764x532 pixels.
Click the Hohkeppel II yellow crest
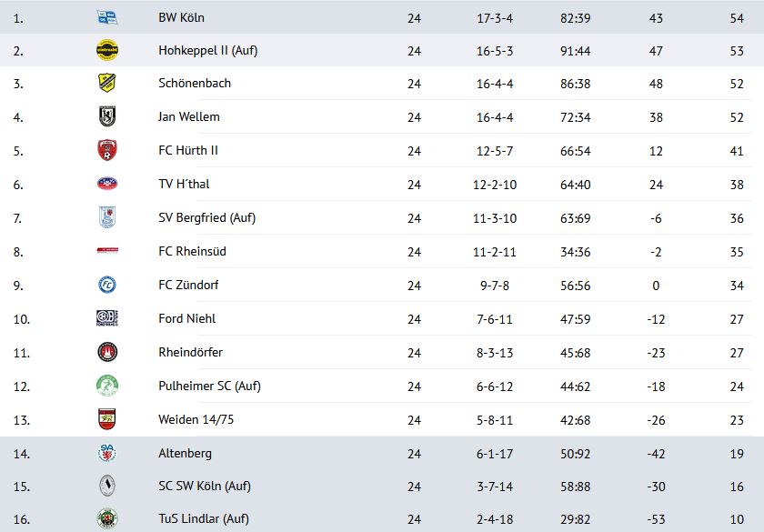(107, 50)
